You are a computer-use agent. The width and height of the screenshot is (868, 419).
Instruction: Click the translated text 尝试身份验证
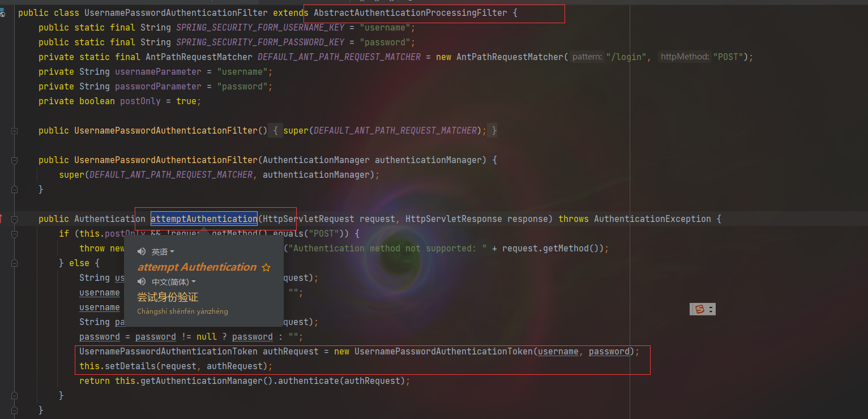click(168, 297)
